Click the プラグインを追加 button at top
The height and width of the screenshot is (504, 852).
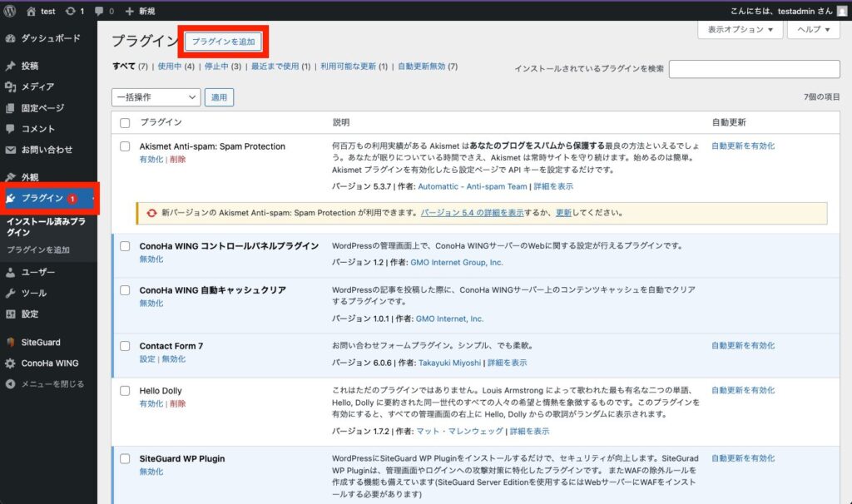tap(223, 42)
